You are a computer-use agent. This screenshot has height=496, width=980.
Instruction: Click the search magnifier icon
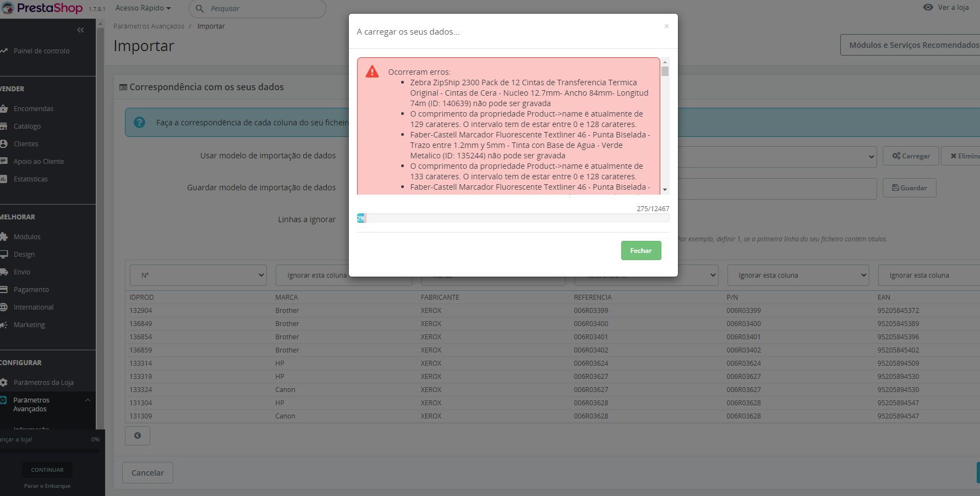200,9
